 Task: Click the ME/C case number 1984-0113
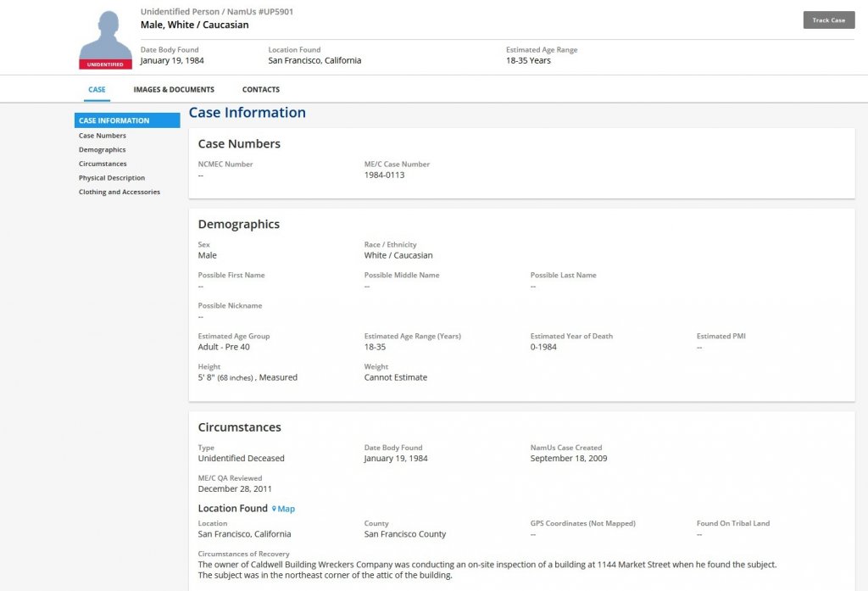click(384, 176)
